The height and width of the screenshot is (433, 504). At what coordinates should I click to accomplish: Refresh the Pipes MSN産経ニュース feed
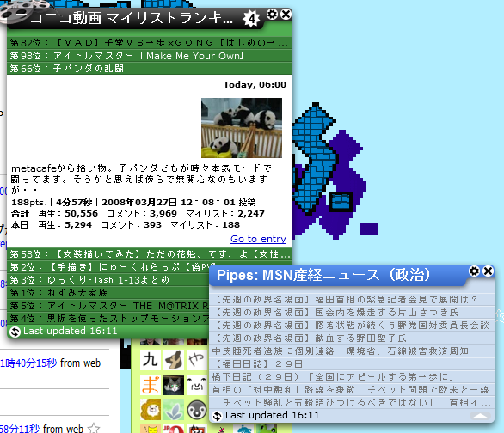218,416
